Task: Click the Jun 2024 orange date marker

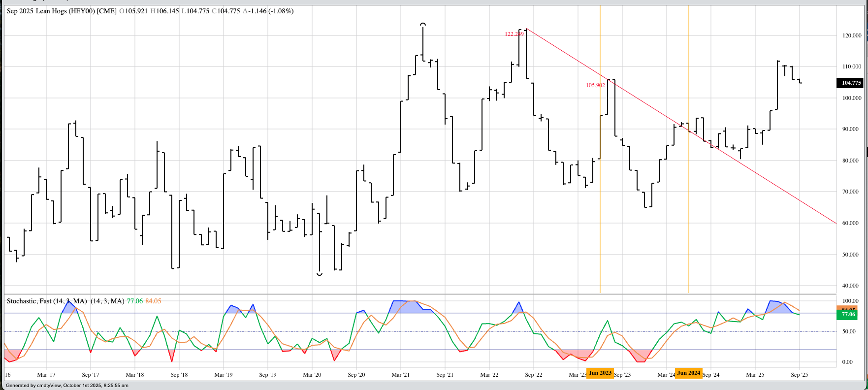Action: click(688, 373)
